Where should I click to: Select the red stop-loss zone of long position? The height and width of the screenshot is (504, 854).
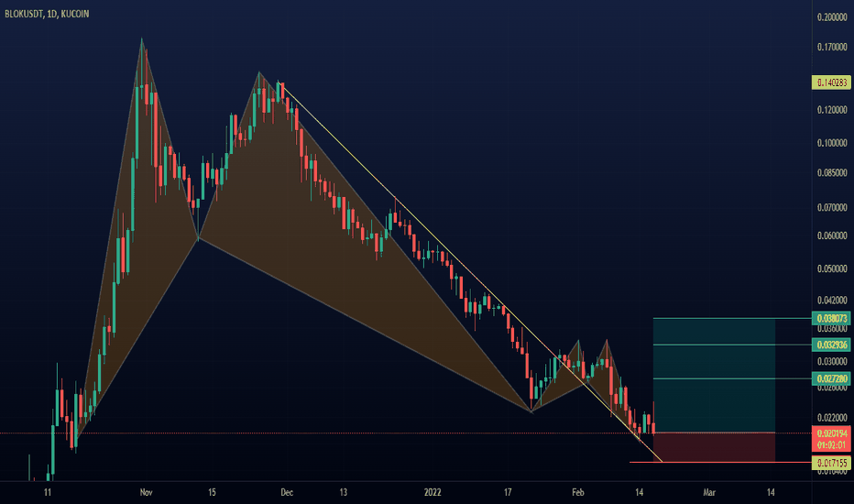(x=714, y=447)
